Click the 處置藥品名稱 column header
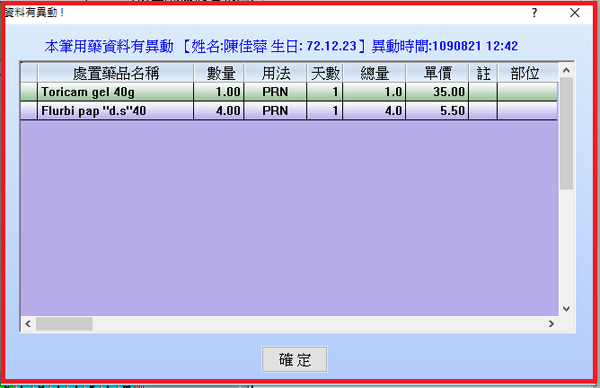 point(116,73)
